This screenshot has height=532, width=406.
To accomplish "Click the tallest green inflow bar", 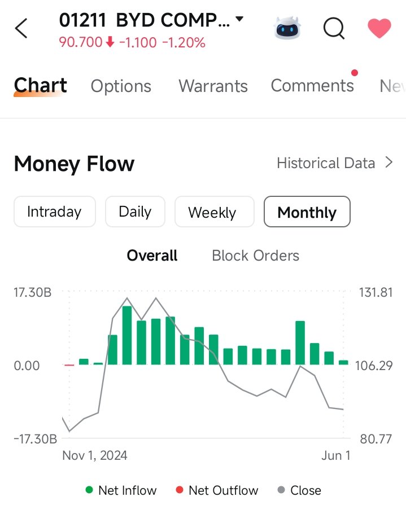I will tap(127, 335).
